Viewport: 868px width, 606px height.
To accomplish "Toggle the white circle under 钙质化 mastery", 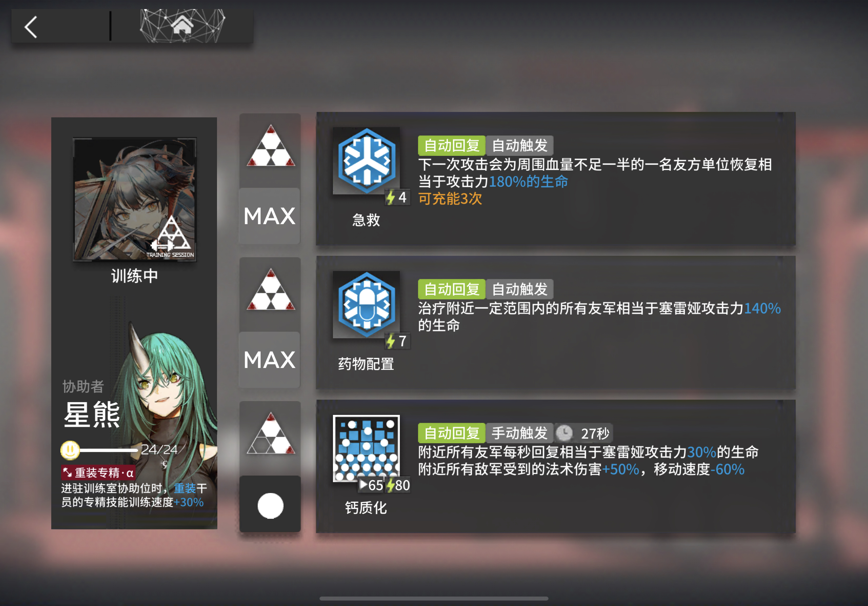I will (x=270, y=505).
